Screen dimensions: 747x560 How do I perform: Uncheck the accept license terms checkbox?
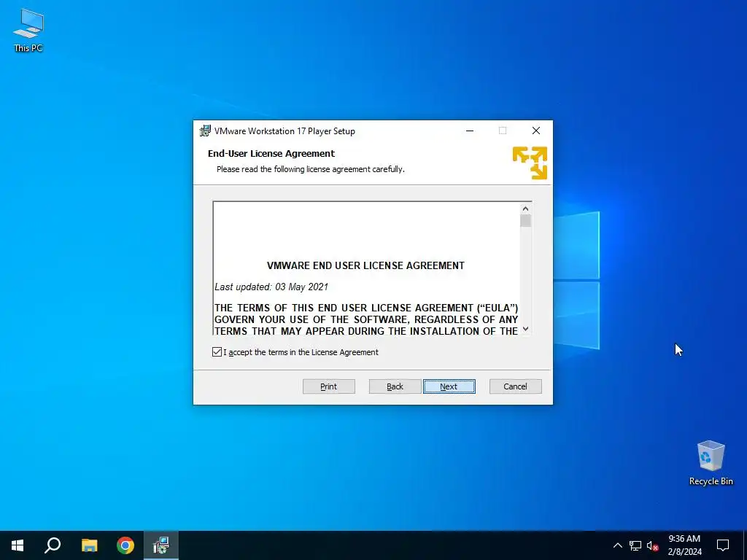(x=217, y=352)
